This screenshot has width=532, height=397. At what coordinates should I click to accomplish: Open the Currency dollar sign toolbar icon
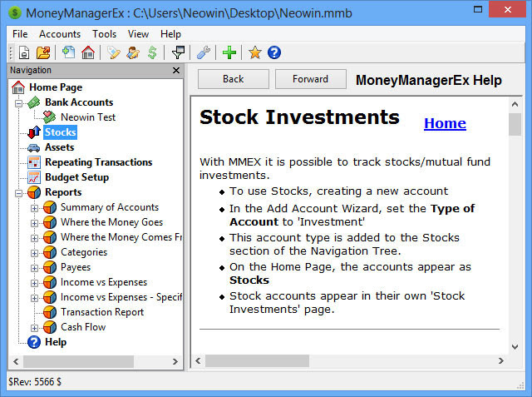click(x=152, y=52)
